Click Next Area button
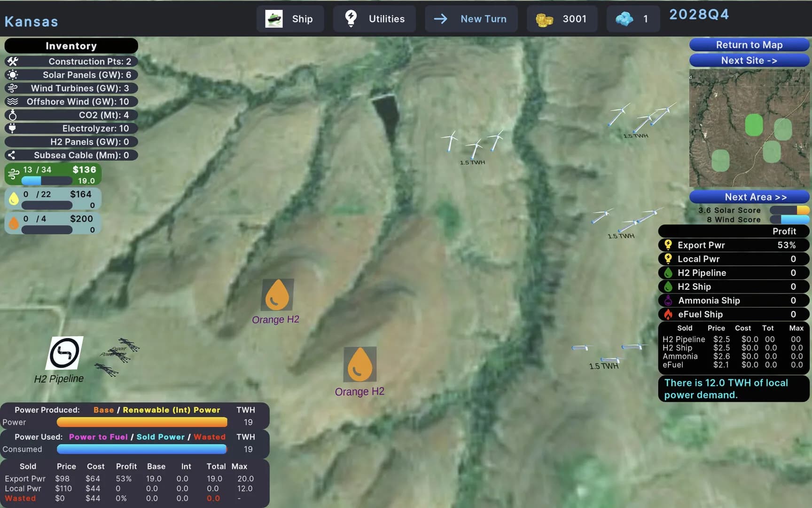812x508 pixels. (x=749, y=197)
